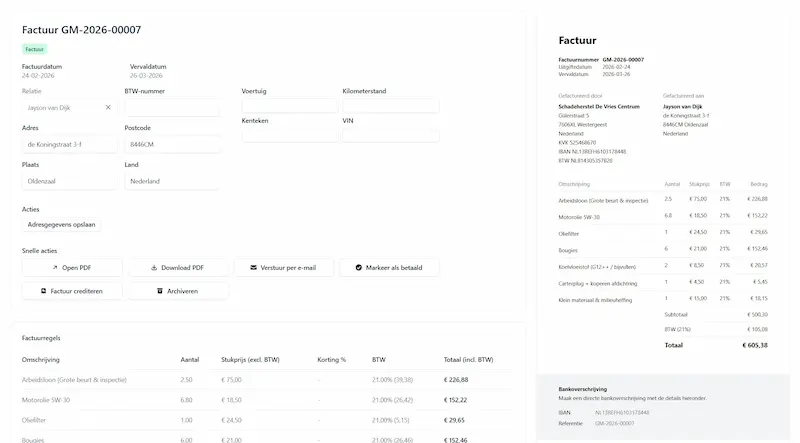The height and width of the screenshot is (443, 800).
Task: Click Schadeherstel De Vries Centrum in the preview
Action: [599, 107]
